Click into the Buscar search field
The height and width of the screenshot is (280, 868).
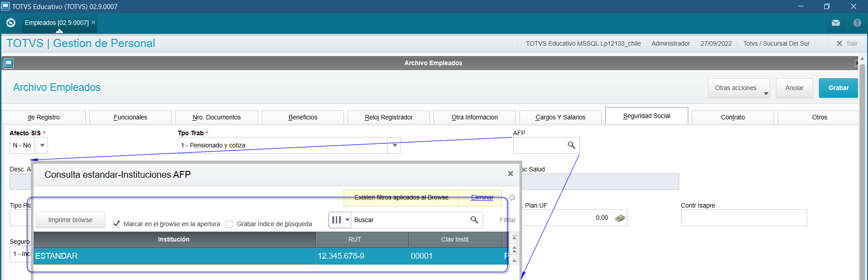(x=410, y=220)
